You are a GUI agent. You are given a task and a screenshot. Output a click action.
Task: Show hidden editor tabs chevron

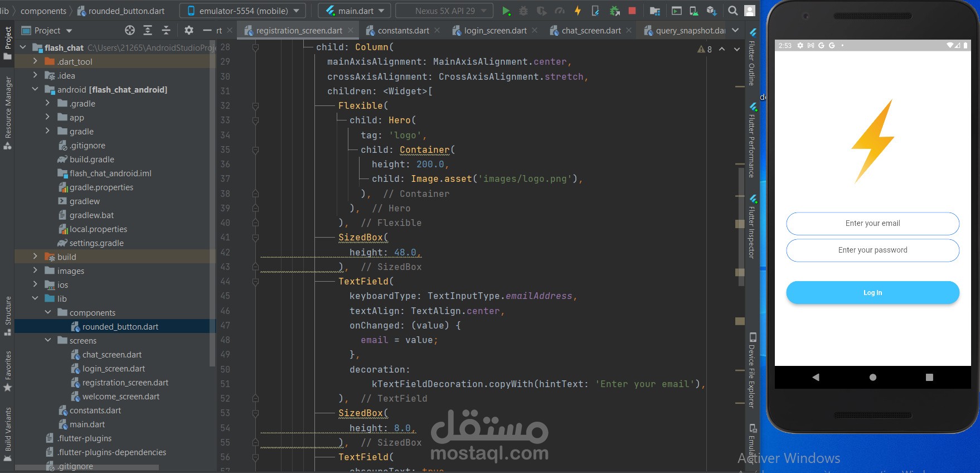735,30
